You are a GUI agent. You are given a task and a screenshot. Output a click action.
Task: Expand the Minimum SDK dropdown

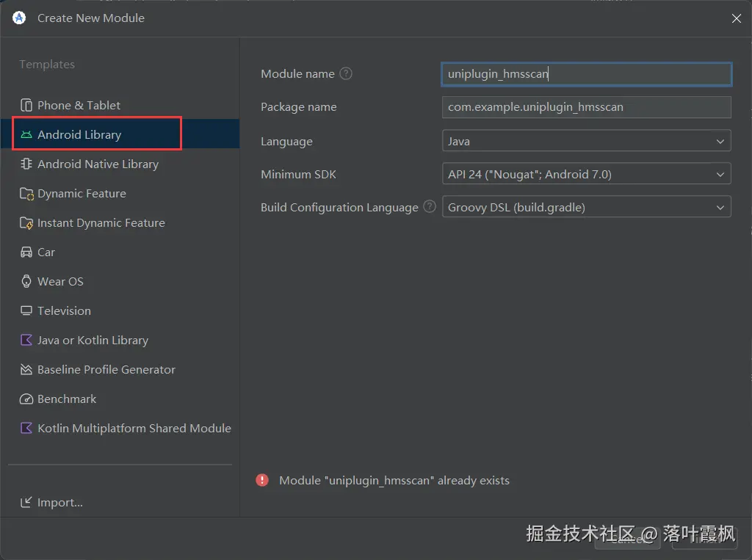point(586,174)
